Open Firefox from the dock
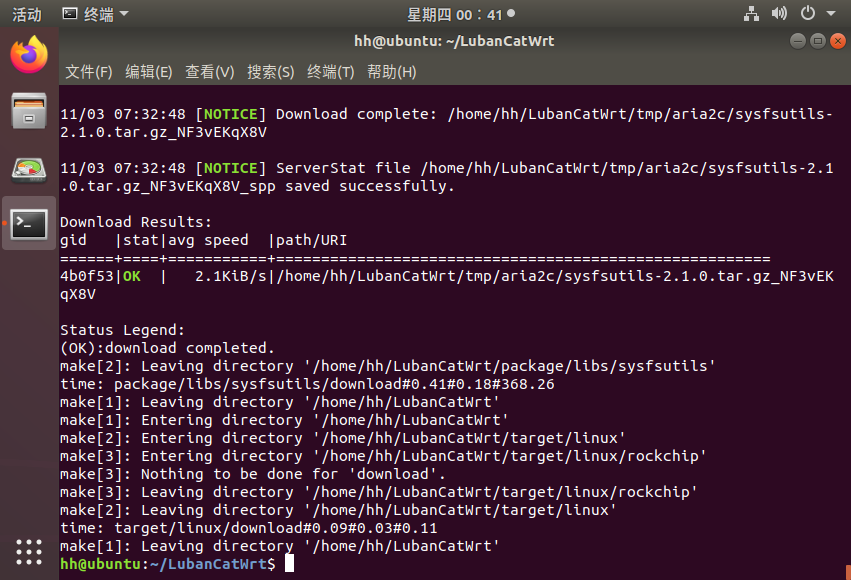851x580 pixels. pos(29,54)
